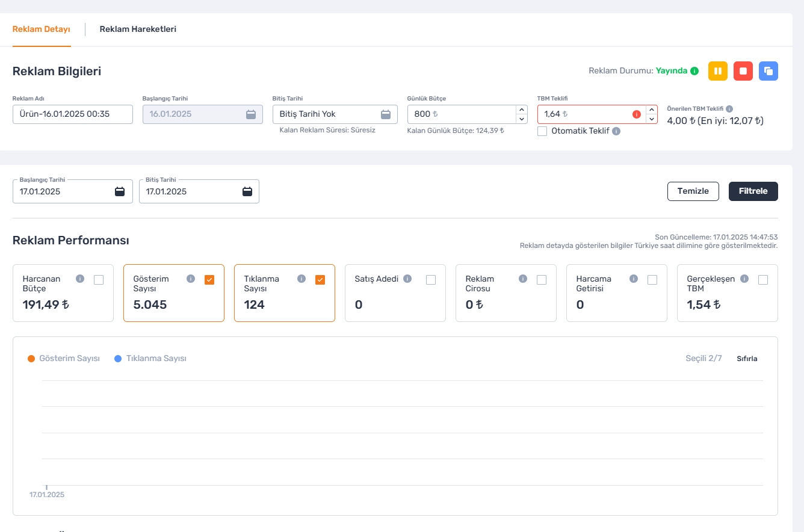The width and height of the screenshot is (804, 532).
Task: Open calendar of filter Bitiş Tarihi 17.01.2025
Action: pyautogui.click(x=247, y=191)
